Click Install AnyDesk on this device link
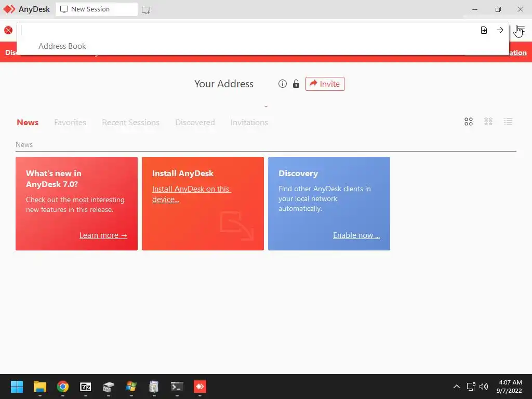 [x=191, y=194]
